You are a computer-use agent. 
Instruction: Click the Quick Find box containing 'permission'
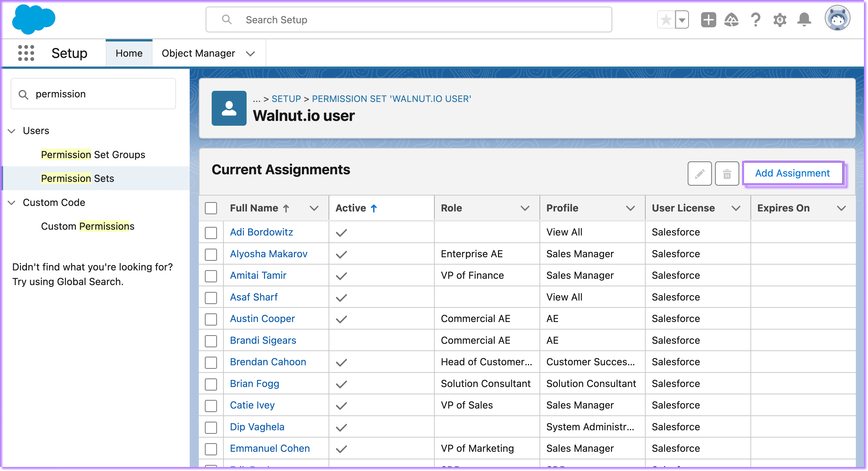[x=93, y=94]
